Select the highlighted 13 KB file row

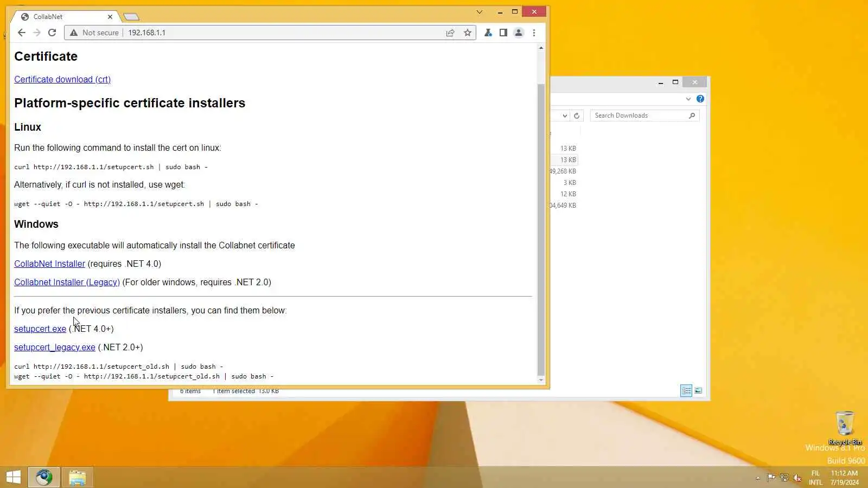coord(565,160)
